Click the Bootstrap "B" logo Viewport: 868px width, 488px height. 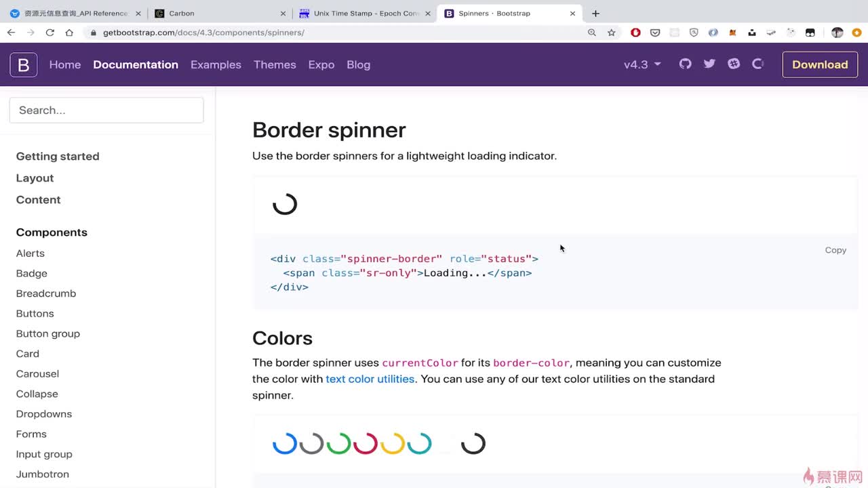[x=23, y=64]
